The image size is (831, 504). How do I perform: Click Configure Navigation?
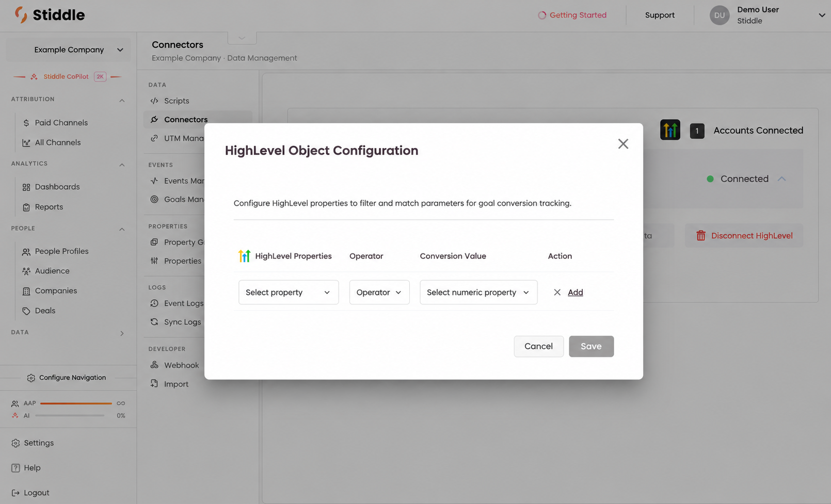pos(67,378)
